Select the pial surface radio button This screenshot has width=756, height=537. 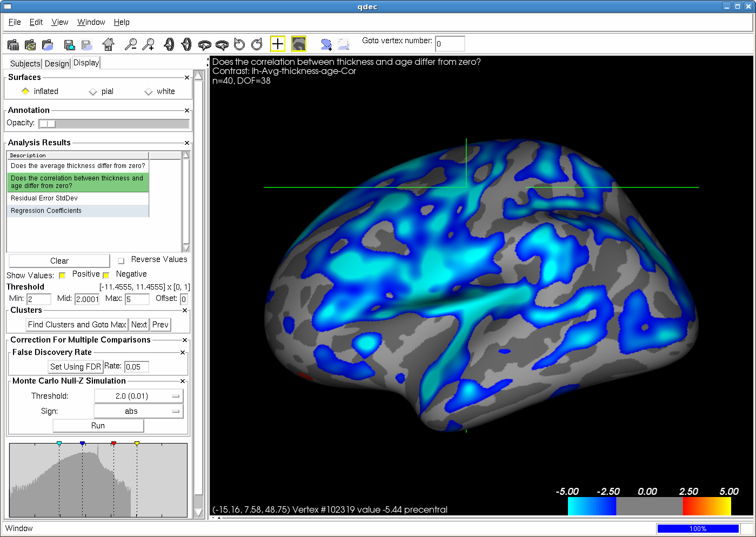93,92
